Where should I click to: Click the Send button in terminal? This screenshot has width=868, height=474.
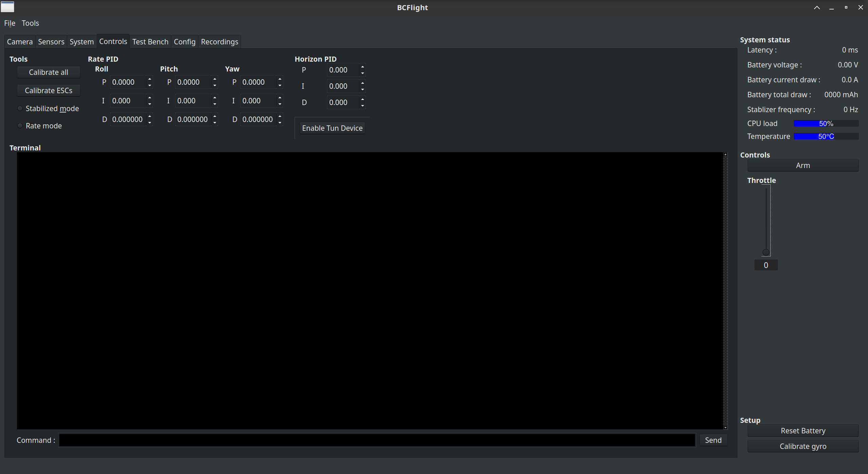click(x=713, y=439)
